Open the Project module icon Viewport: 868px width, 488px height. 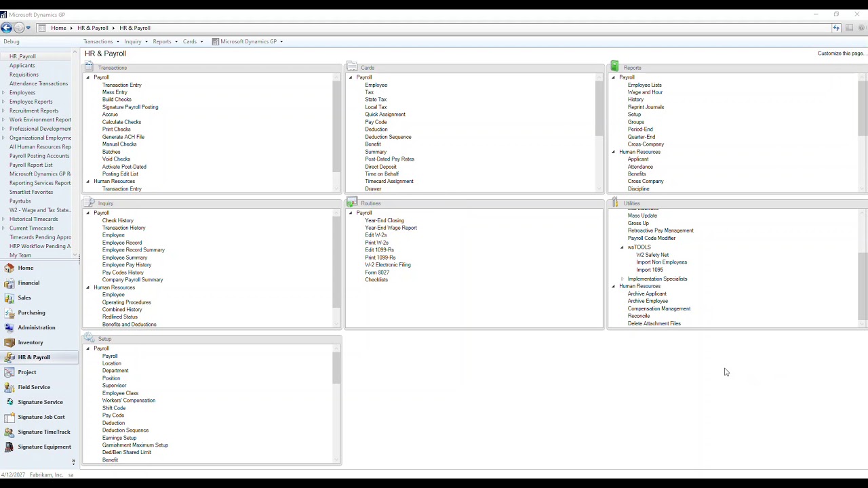point(9,372)
